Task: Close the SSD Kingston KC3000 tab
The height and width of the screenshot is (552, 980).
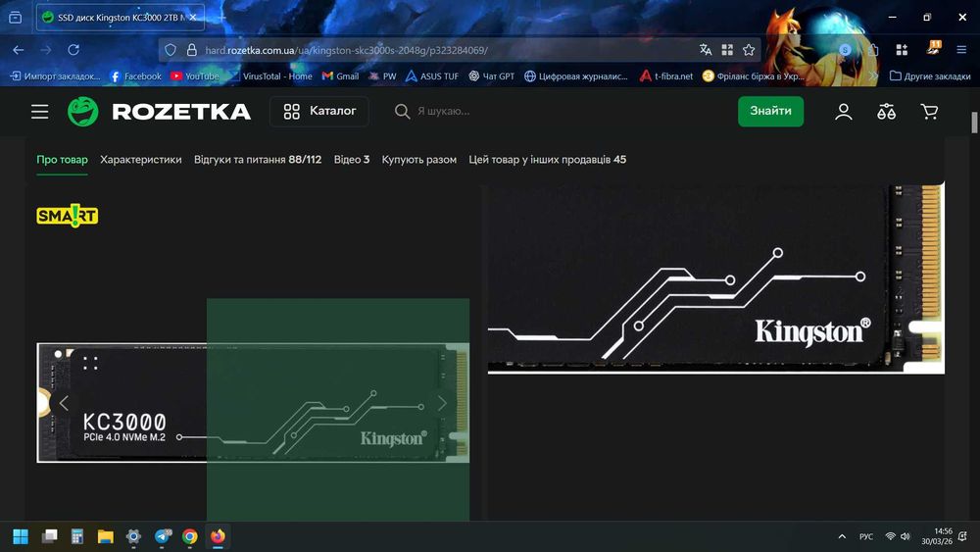Action: tap(193, 17)
